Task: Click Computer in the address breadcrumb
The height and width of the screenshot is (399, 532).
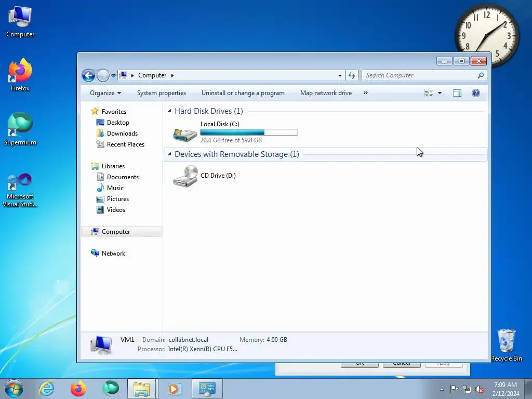Action: tap(152, 75)
